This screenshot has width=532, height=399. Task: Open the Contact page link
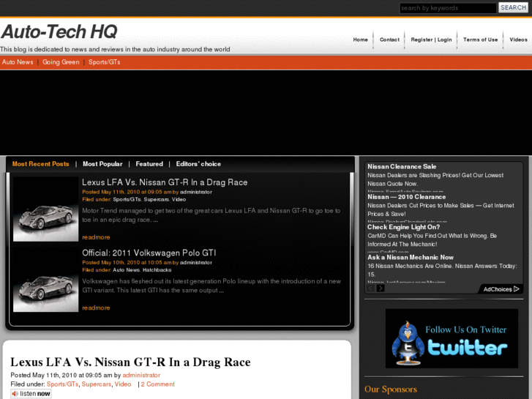(x=389, y=40)
